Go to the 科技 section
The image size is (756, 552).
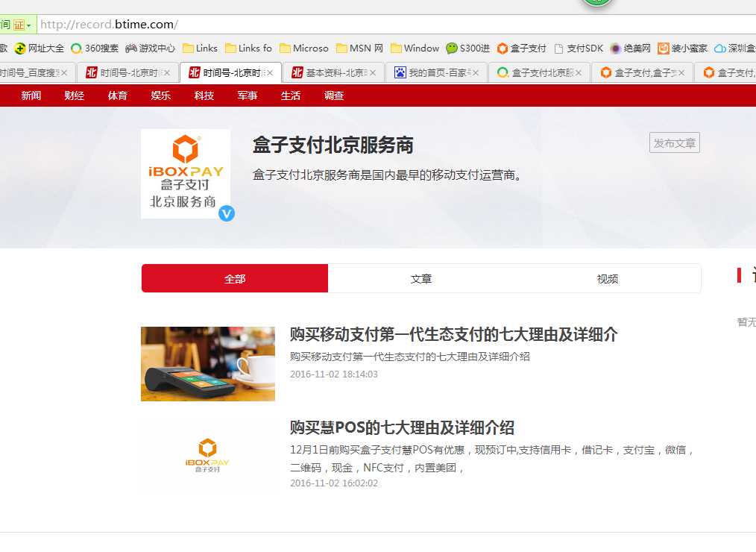tap(204, 95)
